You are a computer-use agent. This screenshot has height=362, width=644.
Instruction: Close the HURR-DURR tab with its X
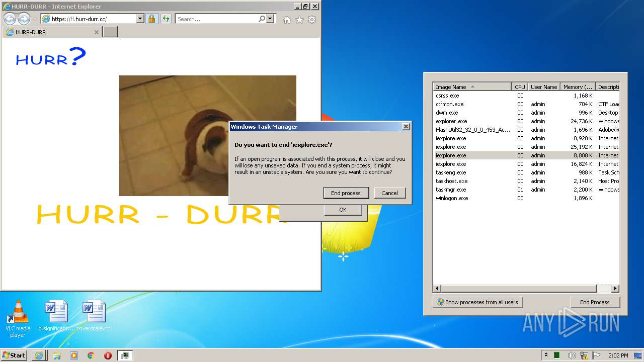point(97,32)
